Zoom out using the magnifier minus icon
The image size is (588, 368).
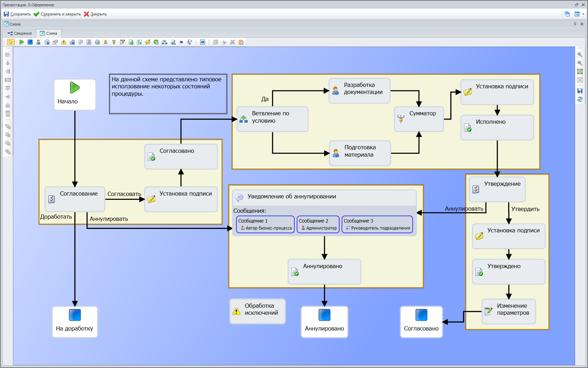pyautogui.click(x=580, y=63)
